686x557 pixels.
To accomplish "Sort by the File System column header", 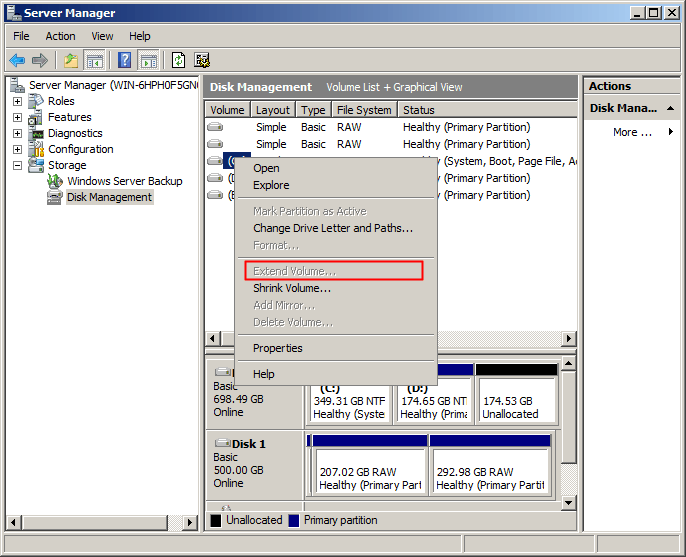I will pos(364,110).
